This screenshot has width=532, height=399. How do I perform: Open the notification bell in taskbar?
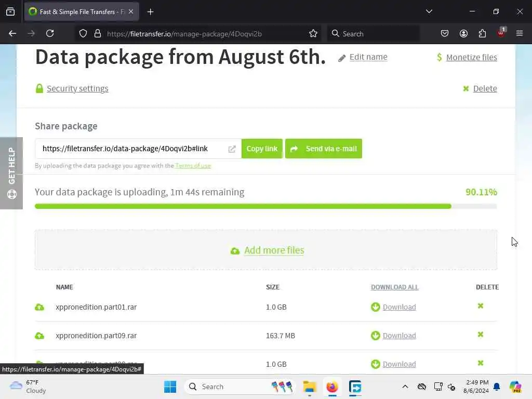[x=497, y=387]
